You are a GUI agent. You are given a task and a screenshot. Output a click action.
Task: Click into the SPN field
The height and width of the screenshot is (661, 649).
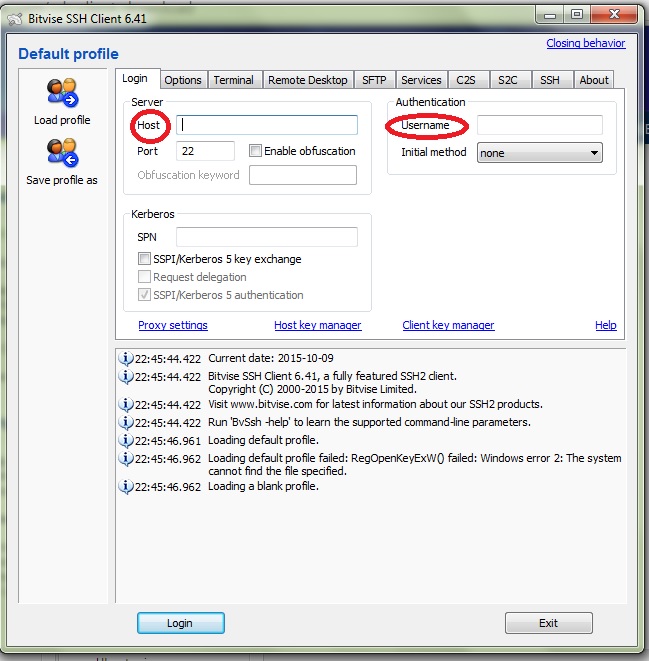point(267,237)
